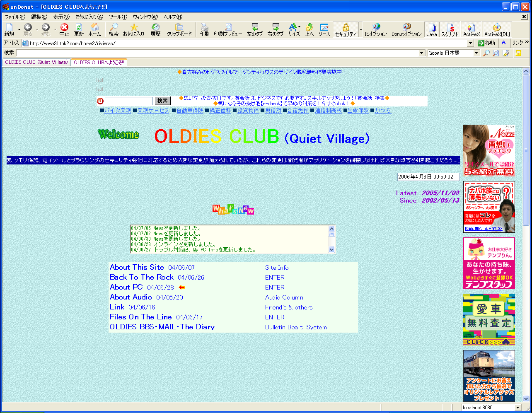
Task: View page source with ソース icon
Action: point(324,29)
